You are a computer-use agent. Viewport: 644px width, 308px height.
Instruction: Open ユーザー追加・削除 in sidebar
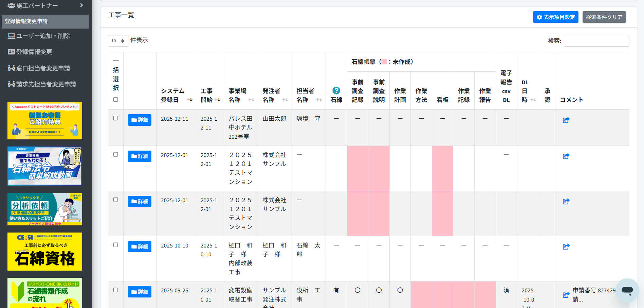coord(43,36)
